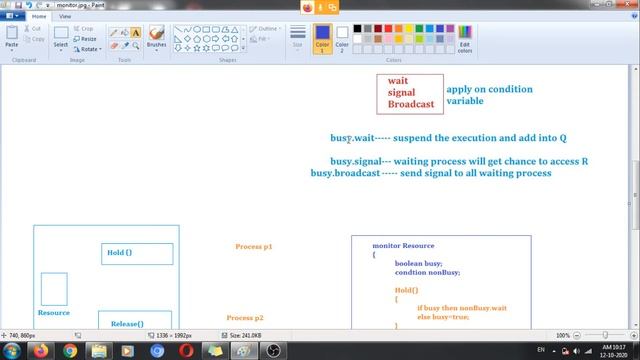Screen dimensions: 640x360
Task: Pick the Color picker eyedropper tool
Action: tap(125, 46)
